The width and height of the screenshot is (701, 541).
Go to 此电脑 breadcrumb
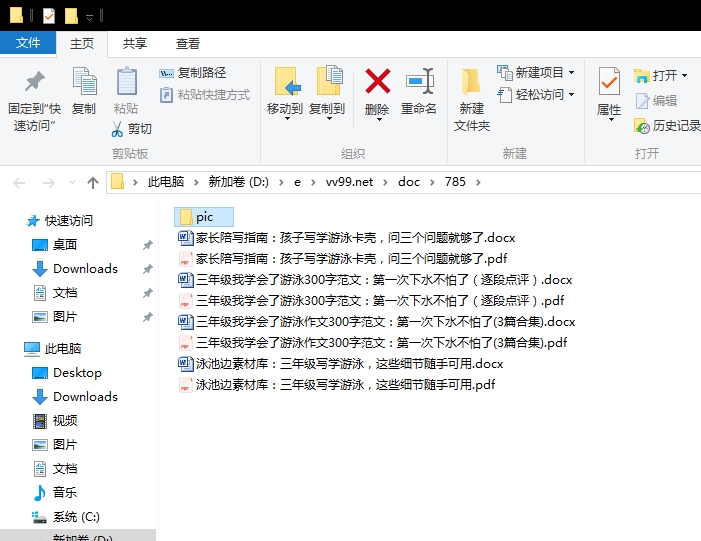[166, 182]
